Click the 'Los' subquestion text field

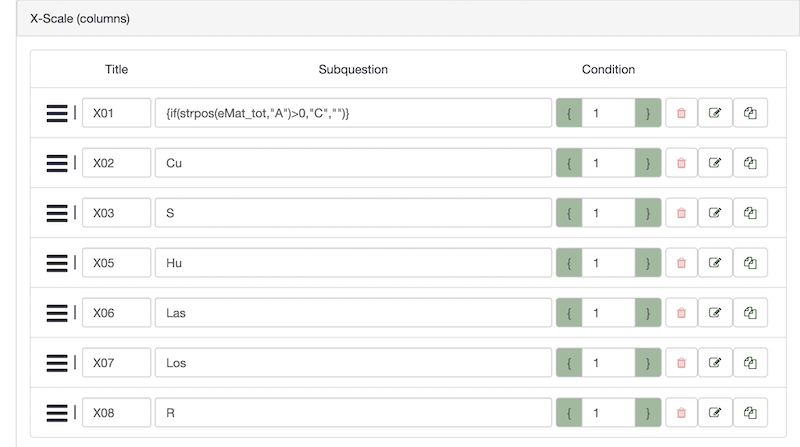[x=352, y=362]
